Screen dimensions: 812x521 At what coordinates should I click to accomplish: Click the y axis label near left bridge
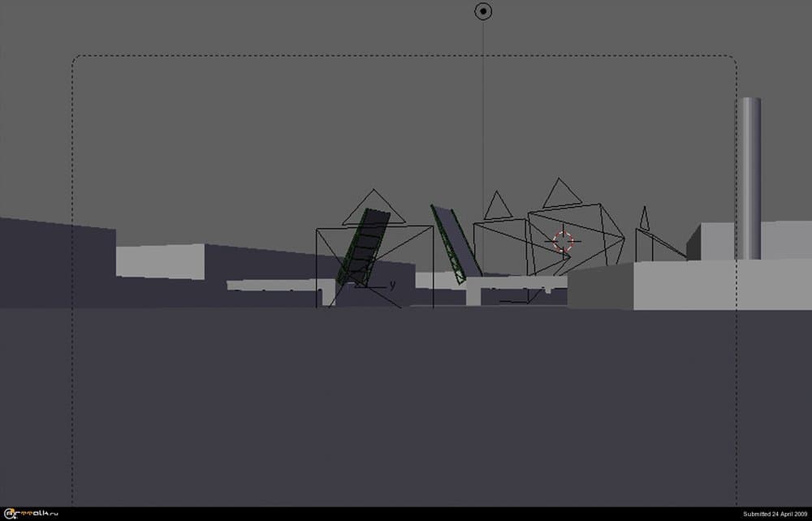coord(392,285)
